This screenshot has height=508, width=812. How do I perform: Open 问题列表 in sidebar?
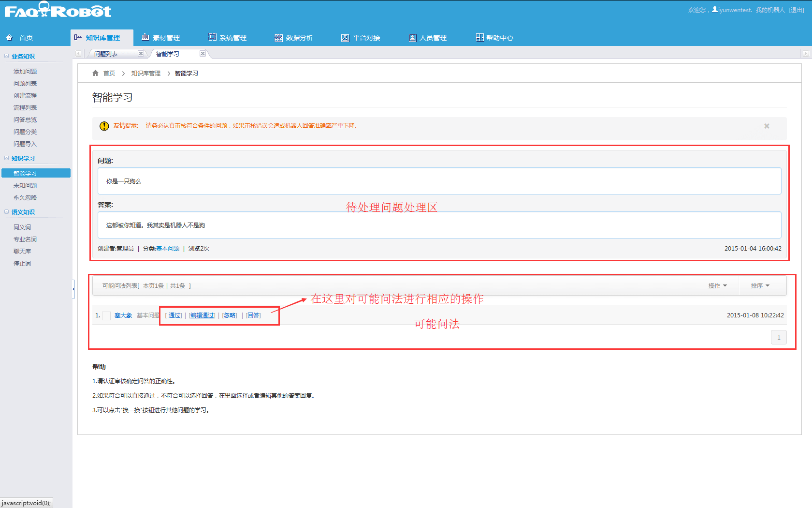coord(25,84)
